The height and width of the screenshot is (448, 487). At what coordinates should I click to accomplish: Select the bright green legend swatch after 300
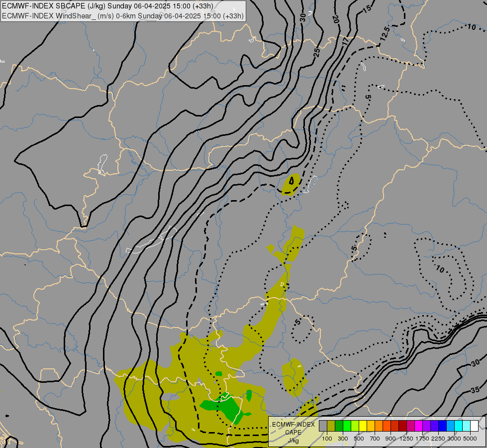tap(347, 426)
